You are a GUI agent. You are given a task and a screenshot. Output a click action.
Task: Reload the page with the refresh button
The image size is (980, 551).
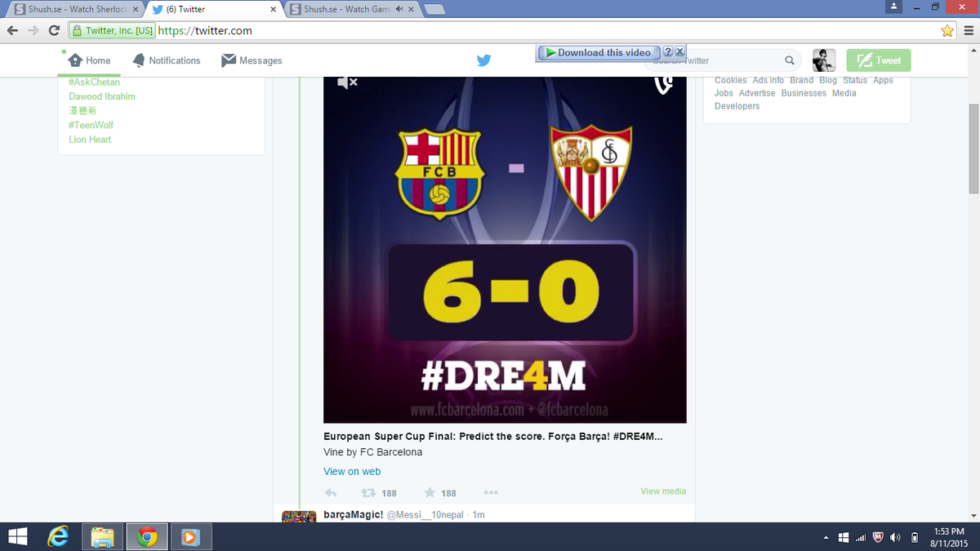point(54,30)
